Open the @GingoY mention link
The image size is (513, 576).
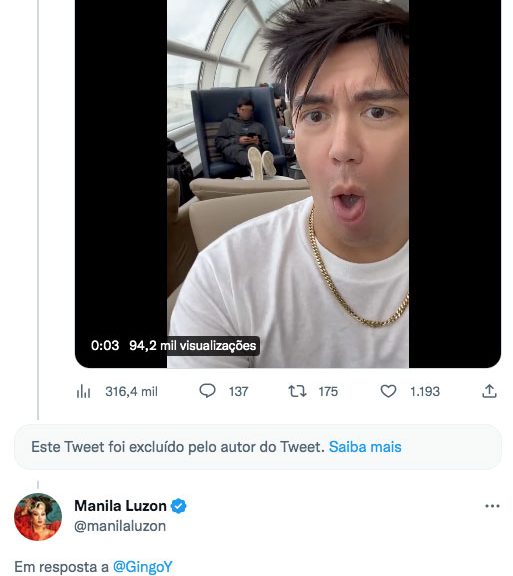[x=142, y=566]
